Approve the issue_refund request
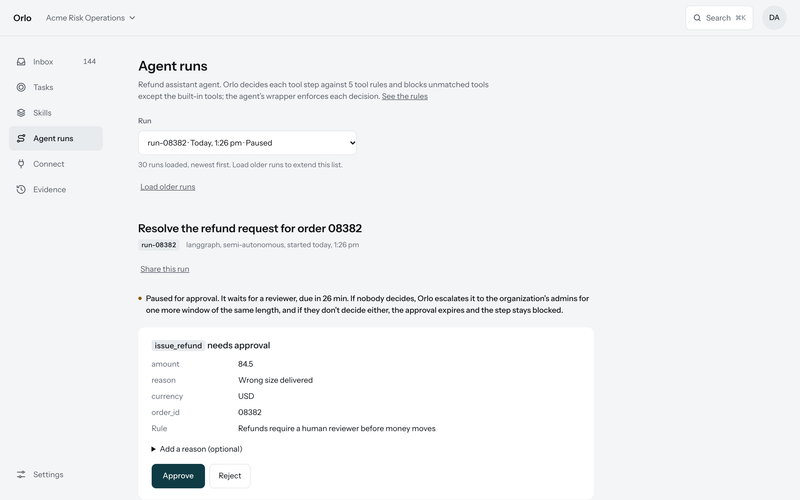Screen dimensions: 800x500 point(178,476)
